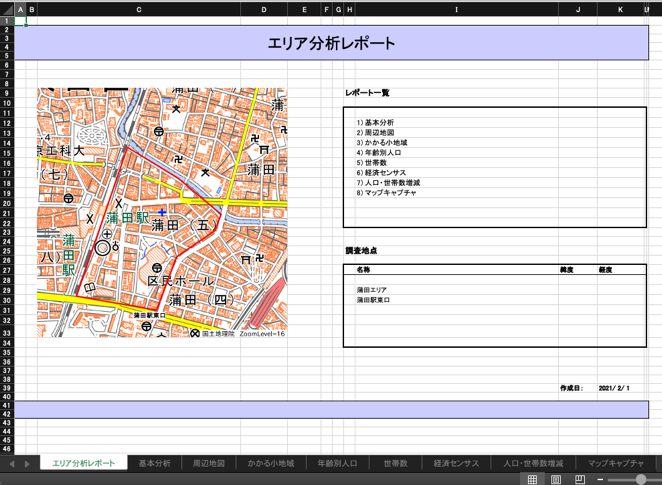Viewport: 662px width, 485px height.
Task: Click the zoom out minus button
Action: [601, 479]
